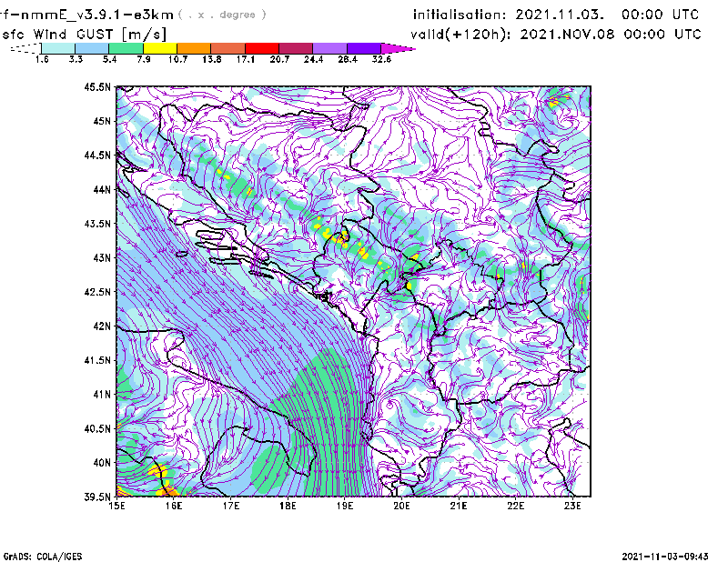Click the 16E longitude label
Screen dimensions: 728x562
pyautogui.click(x=174, y=506)
